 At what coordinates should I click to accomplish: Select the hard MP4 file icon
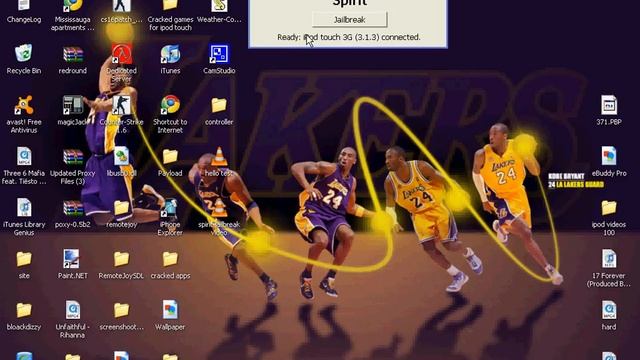coord(609,311)
